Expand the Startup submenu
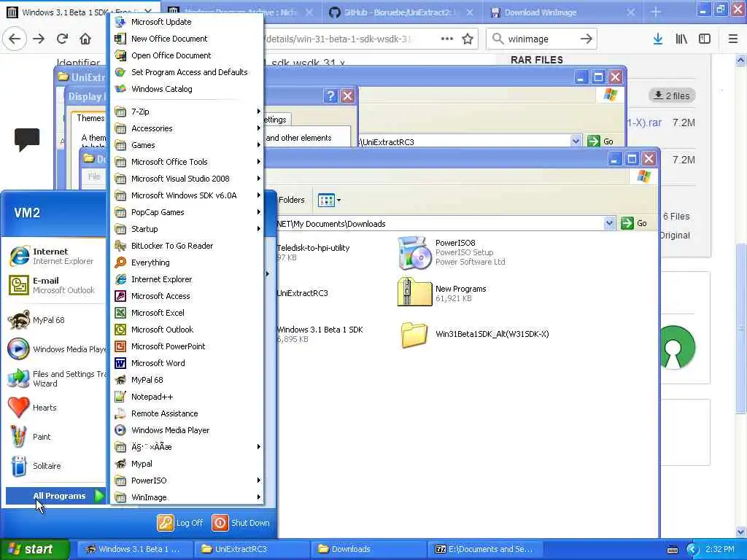This screenshot has height=560, width=747. (187, 228)
